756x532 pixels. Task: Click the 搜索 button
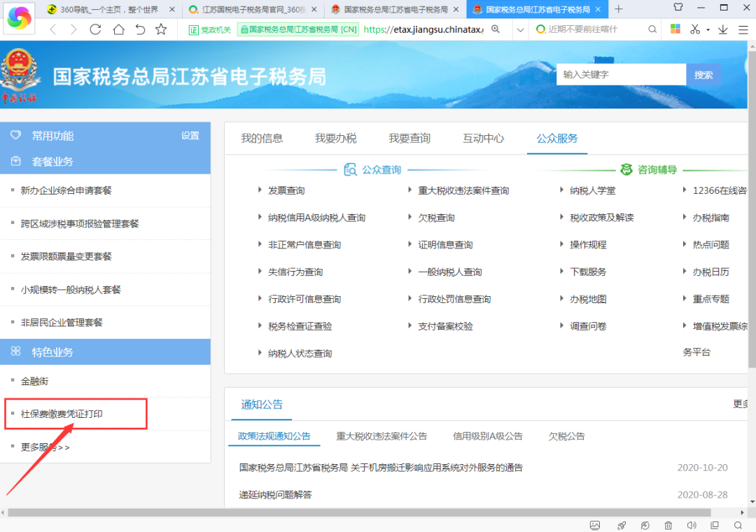click(x=703, y=75)
